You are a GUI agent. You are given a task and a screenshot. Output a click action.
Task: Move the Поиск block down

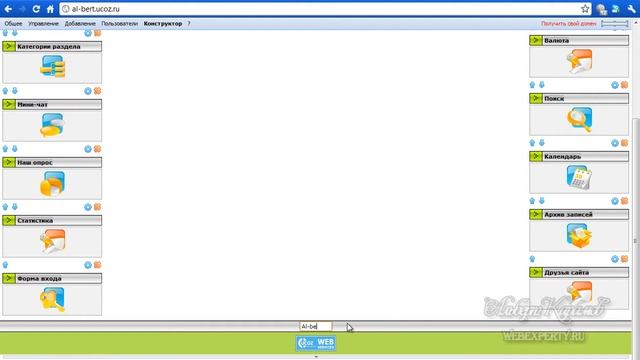coord(542,84)
